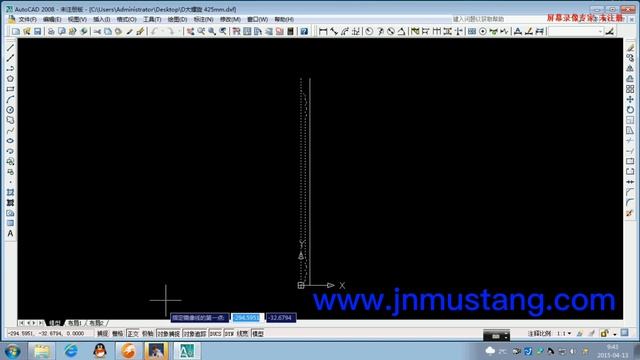Select the Line draw tool

point(10,48)
